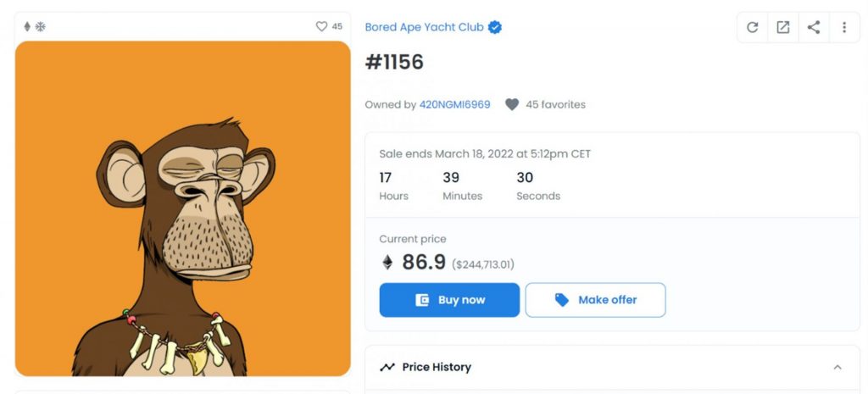Click the Ethereum icon beside the 86.9 price
The image size is (868, 394).
[387, 263]
